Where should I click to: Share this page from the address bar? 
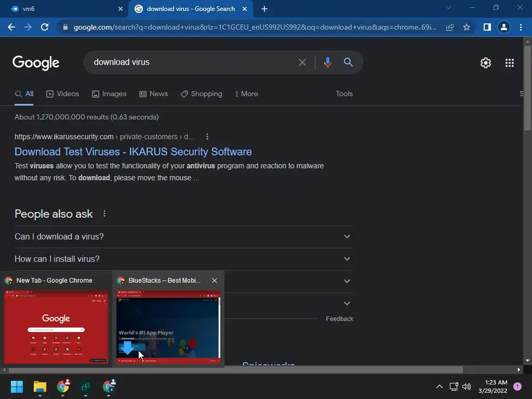[450, 27]
